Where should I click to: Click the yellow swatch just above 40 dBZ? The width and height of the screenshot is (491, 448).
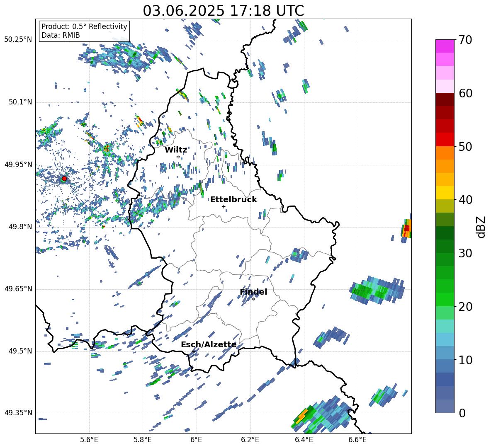445,193
